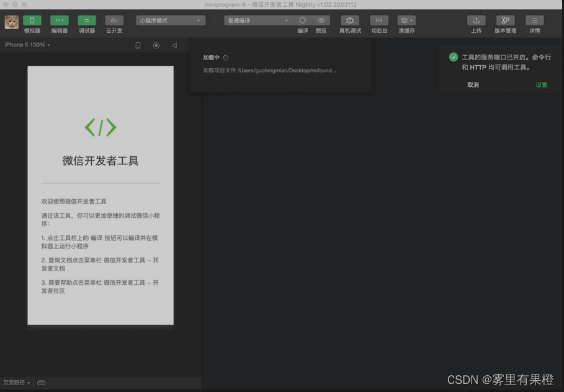Open the 小程序模式 mode dropdown
This screenshot has height=392, width=564.
coord(171,20)
